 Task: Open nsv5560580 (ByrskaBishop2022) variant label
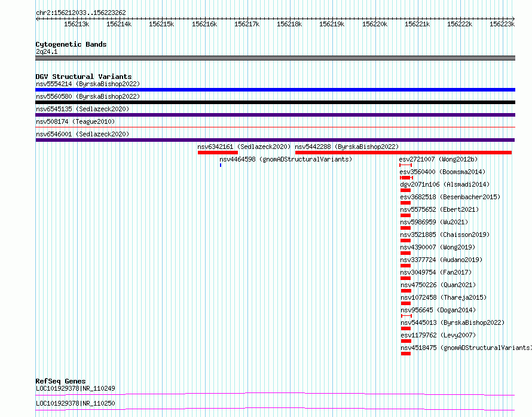88,96
